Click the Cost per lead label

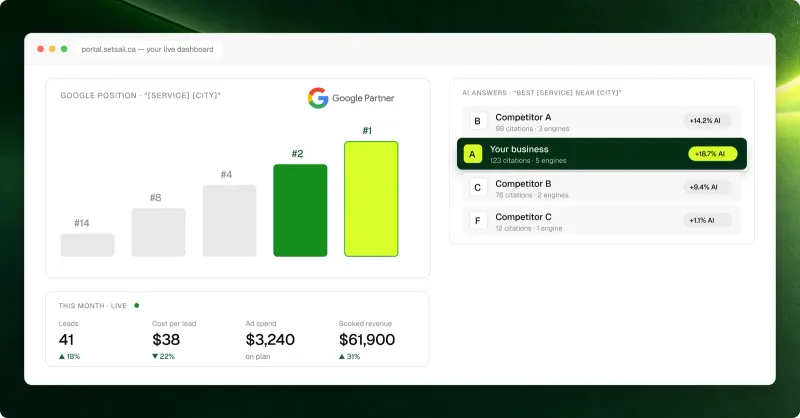[174, 324]
